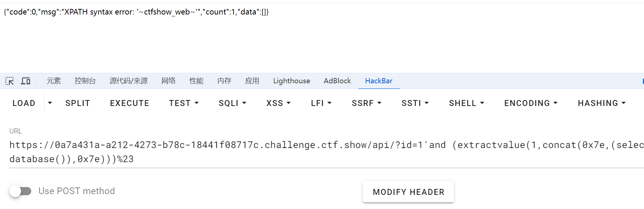Switch to the Lighthouse tab
This screenshot has width=644, height=209.
[291, 81]
